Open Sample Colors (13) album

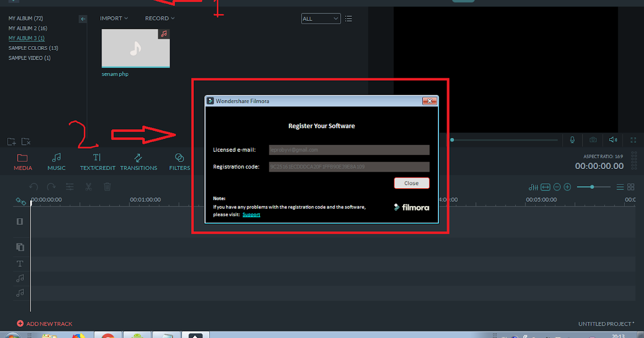(x=33, y=48)
